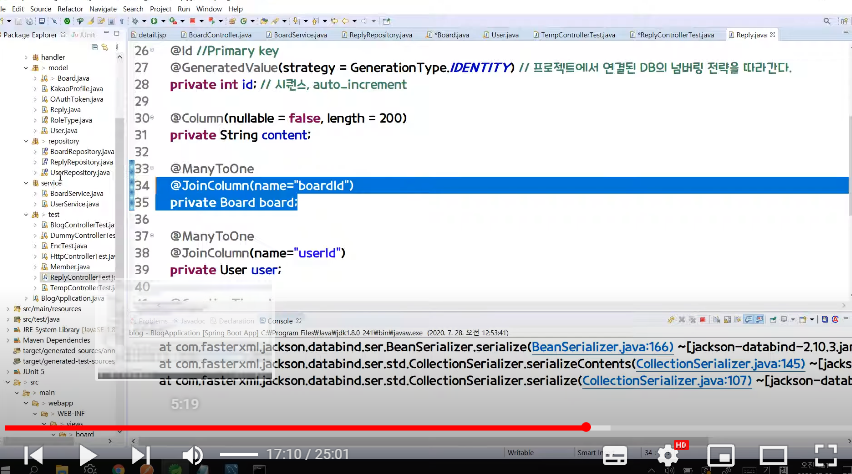Open the Run button dropdown arrow
This screenshot has width=852, height=474.
pyautogui.click(x=162, y=21)
